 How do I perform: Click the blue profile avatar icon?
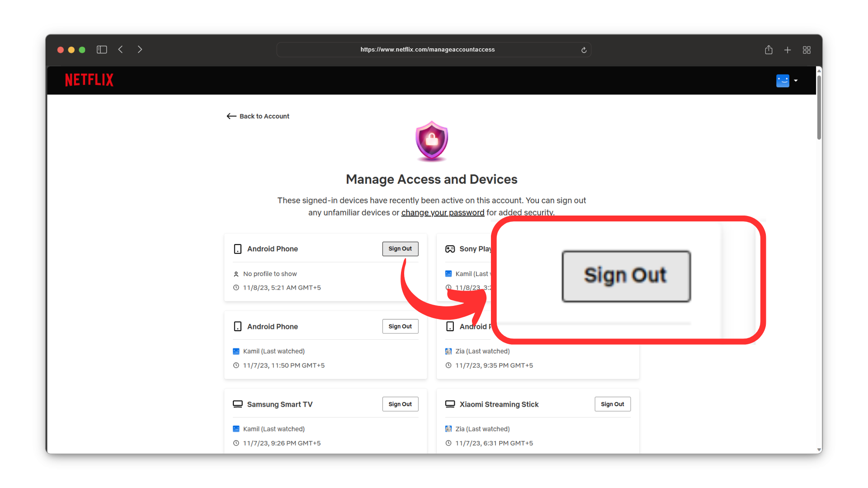coord(783,81)
